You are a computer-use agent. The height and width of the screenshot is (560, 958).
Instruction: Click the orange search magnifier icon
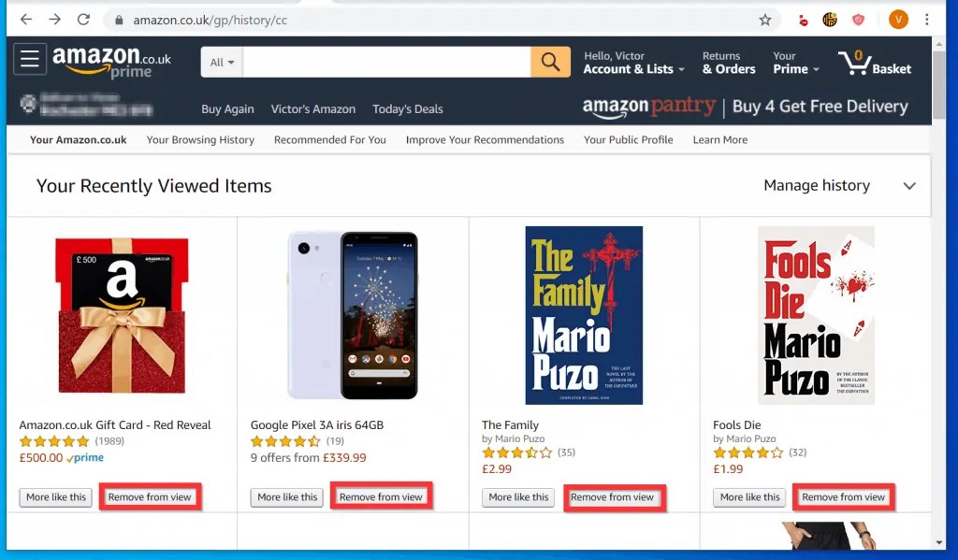[x=550, y=60]
